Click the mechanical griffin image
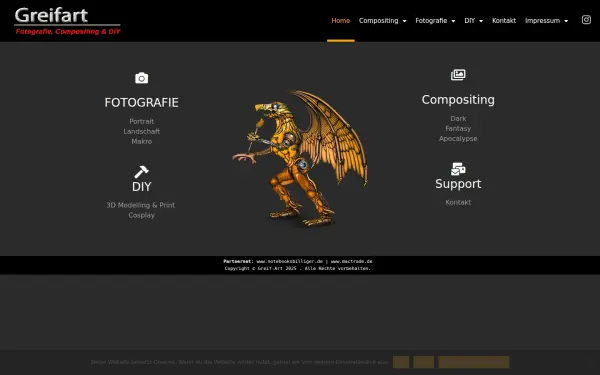The height and width of the screenshot is (375, 600). [x=300, y=158]
